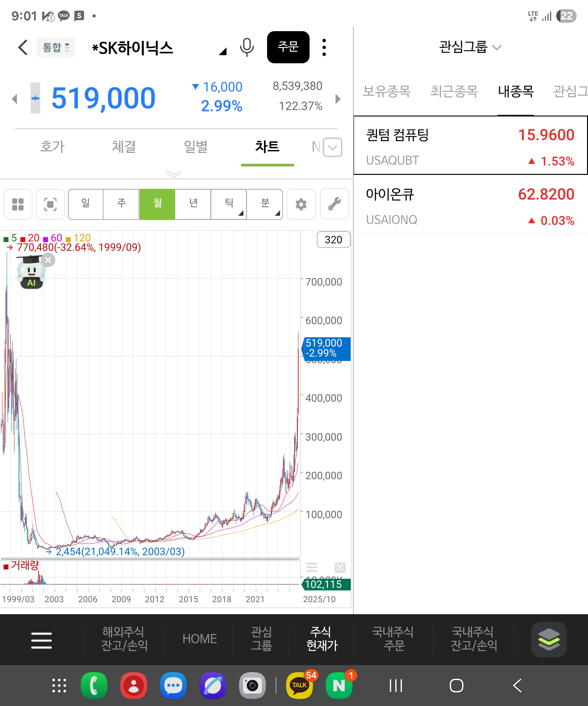588x706 pixels.
Task: Launch the Camera app
Action: point(252,686)
